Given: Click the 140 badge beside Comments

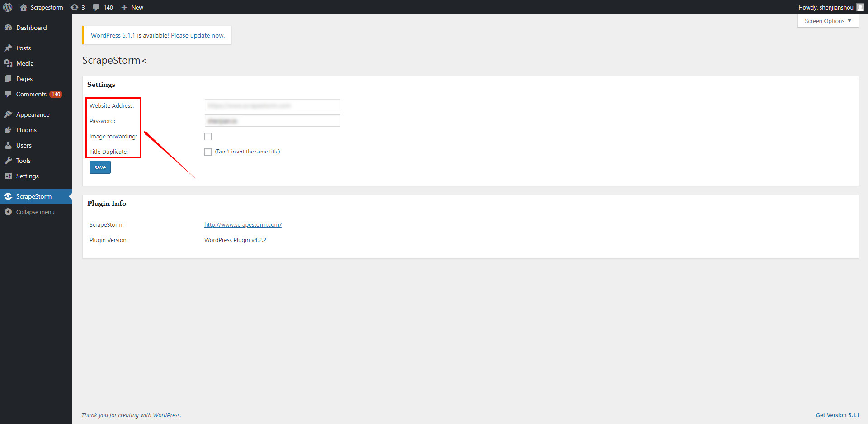Looking at the screenshot, I should tap(56, 94).
